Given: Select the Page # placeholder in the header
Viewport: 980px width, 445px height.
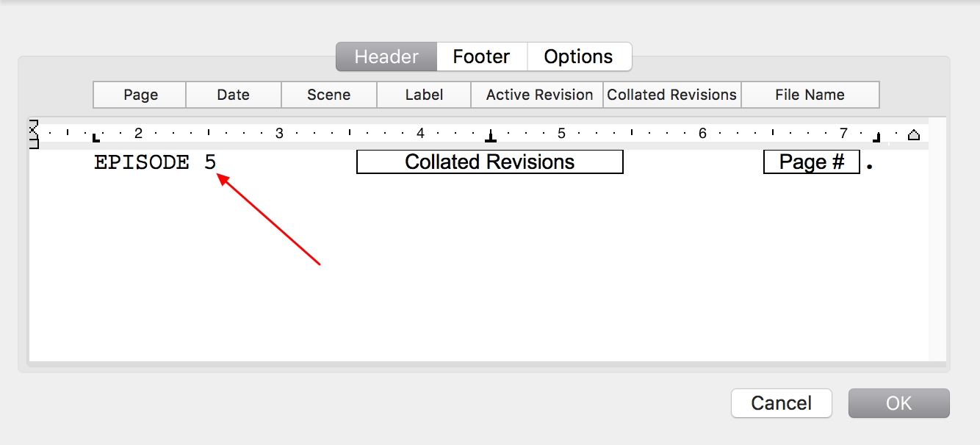Looking at the screenshot, I should [811, 162].
